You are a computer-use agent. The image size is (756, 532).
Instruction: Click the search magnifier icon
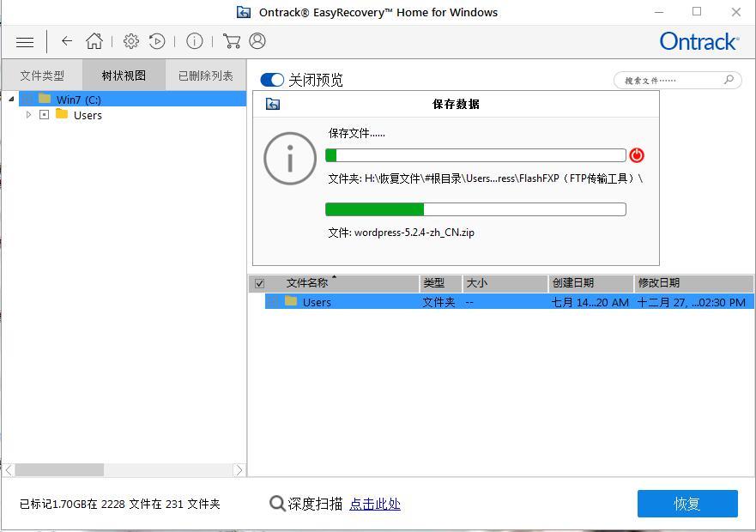(x=729, y=80)
